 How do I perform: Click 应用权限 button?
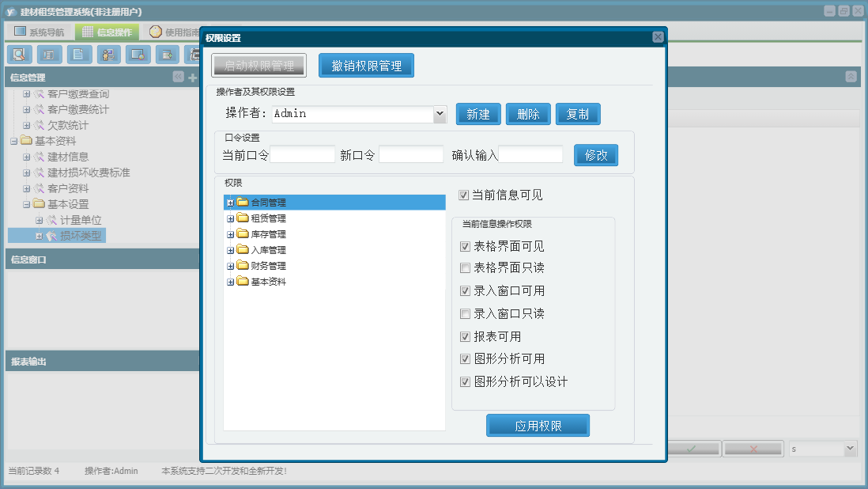click(538, 426)
